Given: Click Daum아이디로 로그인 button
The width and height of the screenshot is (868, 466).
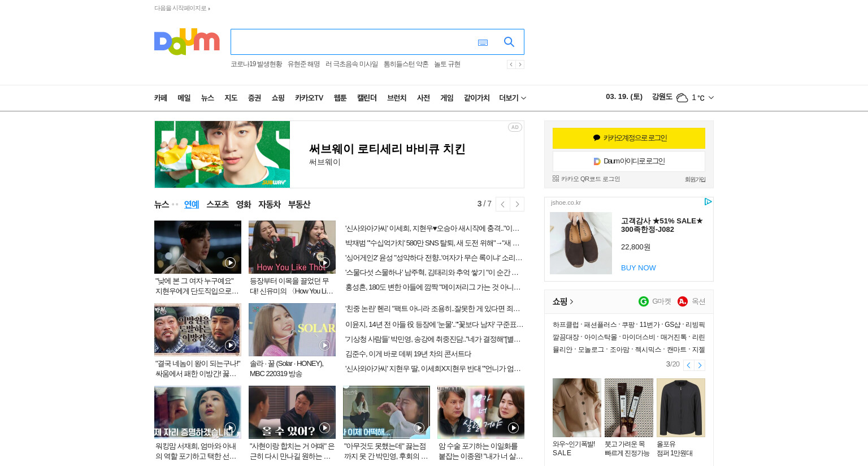Looking at the screenshot, I should click(x=629, y=161).
